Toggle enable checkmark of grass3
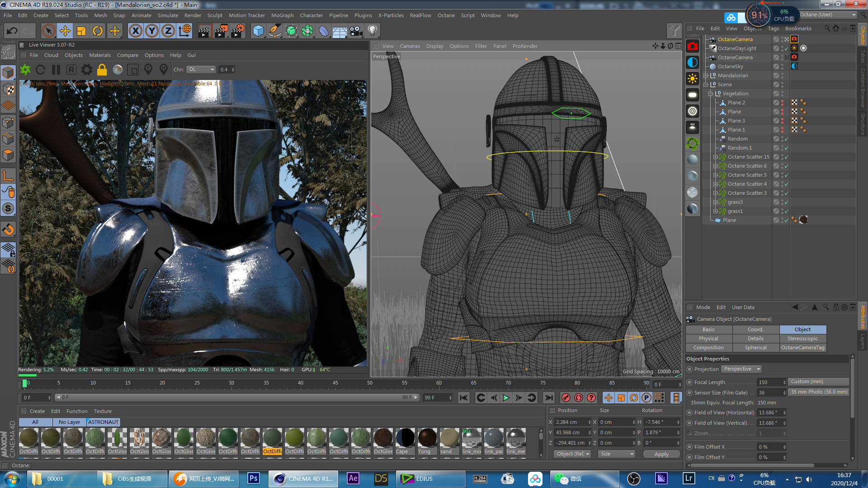This screenshot has width=868, height=488. pos(786,202)
